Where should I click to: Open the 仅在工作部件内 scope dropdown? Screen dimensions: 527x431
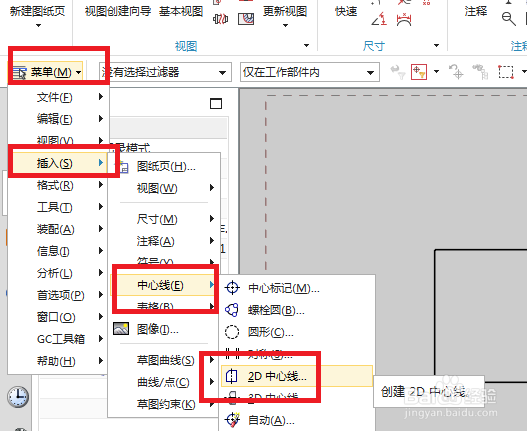click(x=310, y=72)
